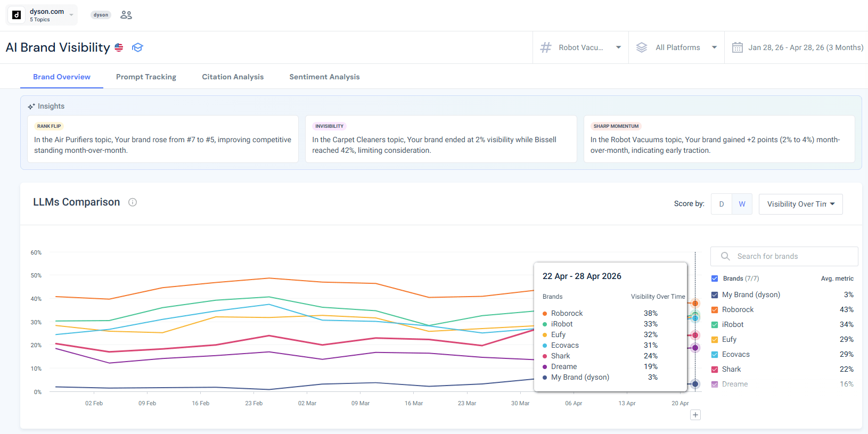Uncheck the Shark brand checkbox
This screenshot has height=434, width=868.
pyautogui.click(x=715, y=370)
